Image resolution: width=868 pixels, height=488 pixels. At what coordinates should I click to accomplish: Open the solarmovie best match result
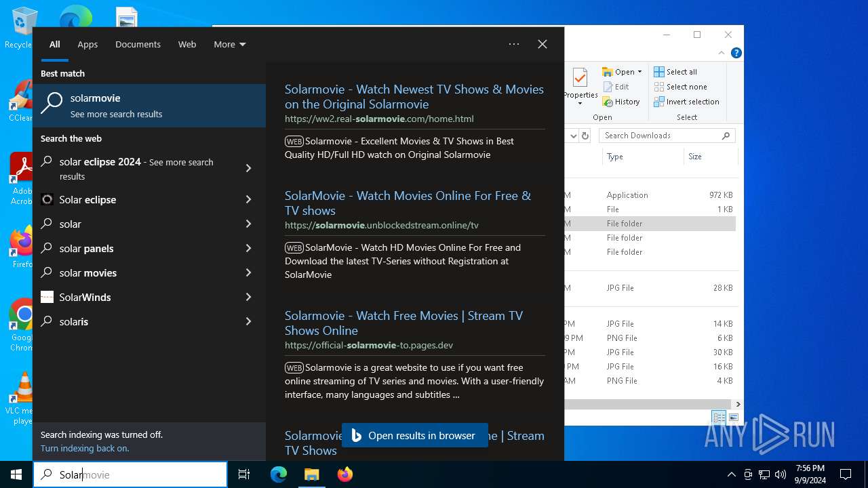(x=149, y=106)
